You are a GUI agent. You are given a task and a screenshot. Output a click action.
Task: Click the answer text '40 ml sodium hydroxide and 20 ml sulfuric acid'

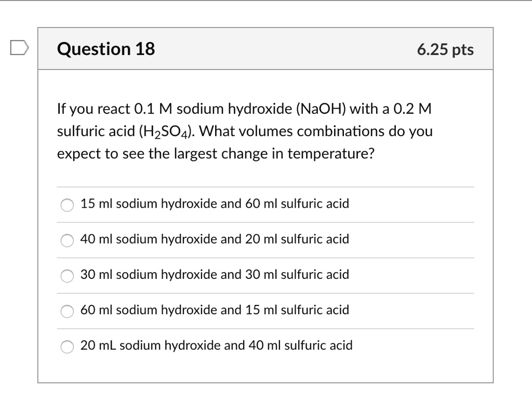pos(214,239)
